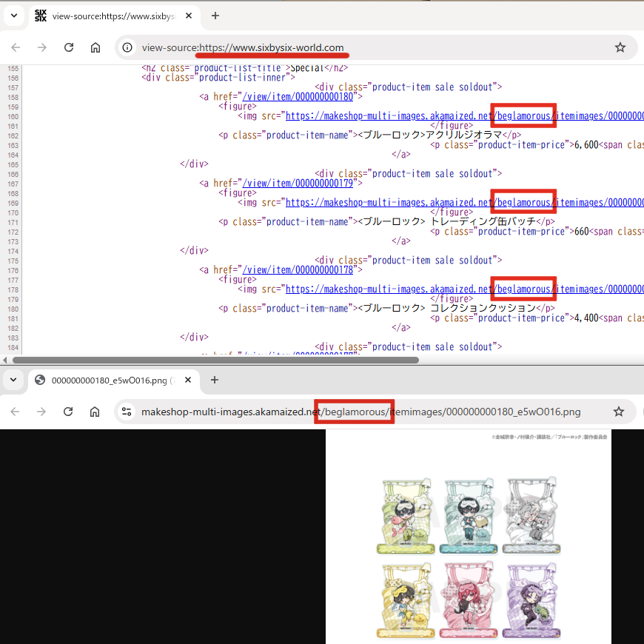
Task: Click product name text ending アクリルジオラマ
Action: pos(430,135)
